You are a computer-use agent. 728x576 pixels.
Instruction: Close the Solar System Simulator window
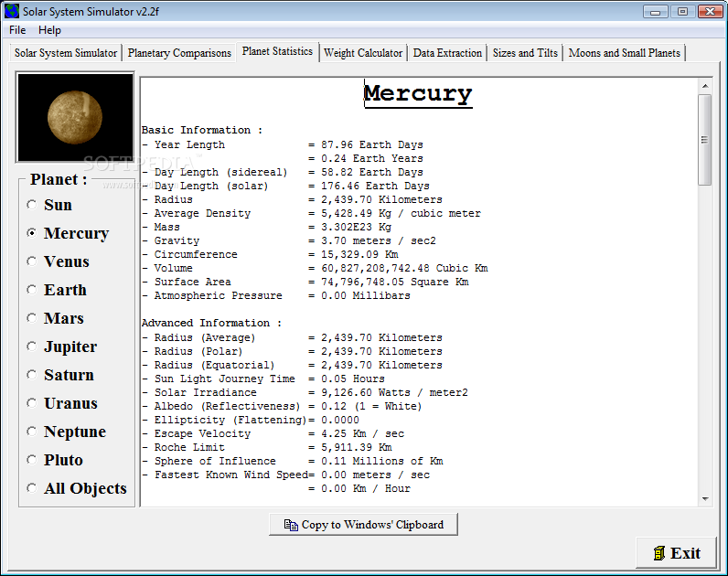tap(711, 12)
